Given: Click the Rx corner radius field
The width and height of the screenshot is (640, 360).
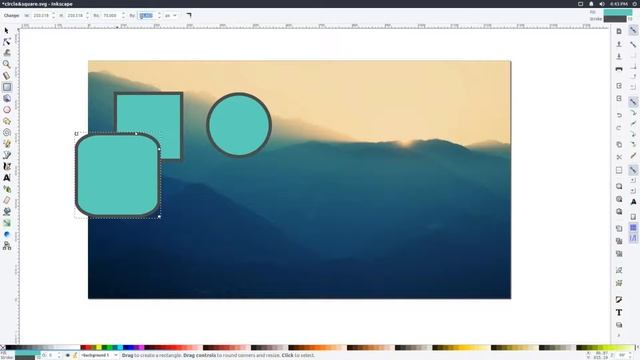Looking at the screenshot, I should [x=111, y=16].
